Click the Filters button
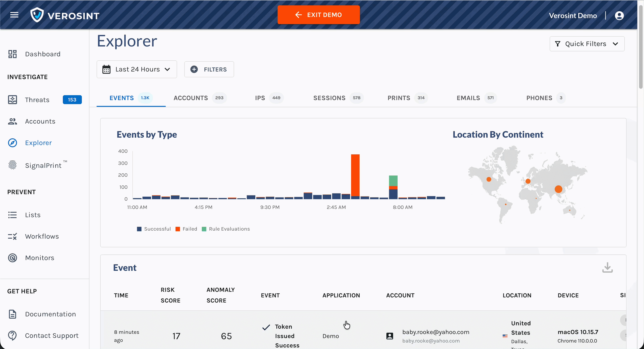This screenshot has width=644, height=349. 209,69
